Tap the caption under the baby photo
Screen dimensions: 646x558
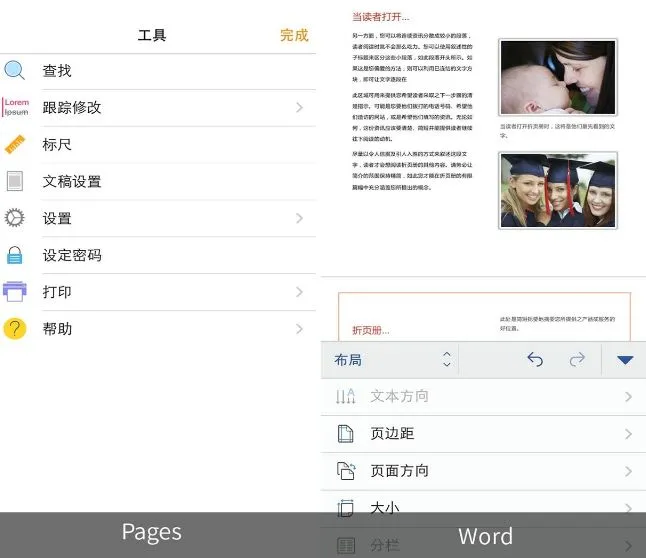(x=557, y=131)
